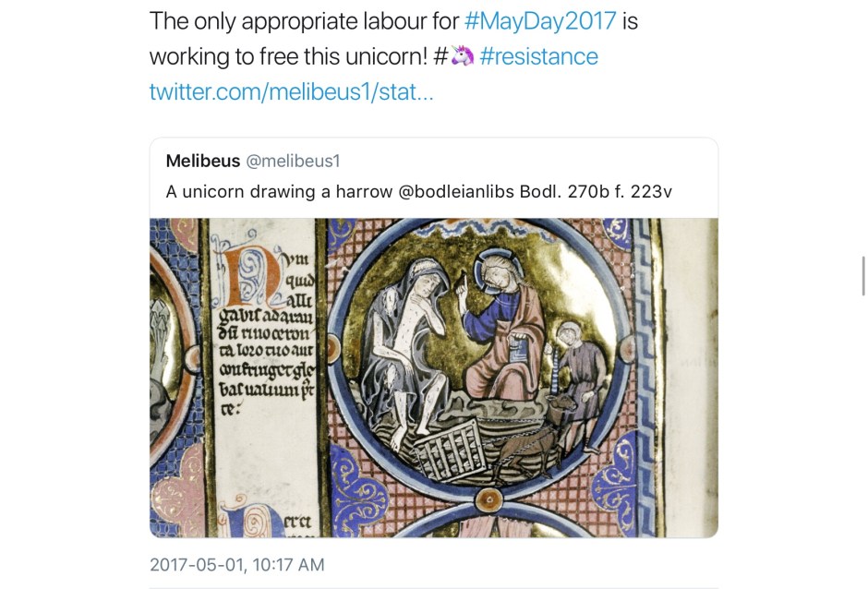
Task: Click the 2017-05-01 timestamp
Action: 236,564
